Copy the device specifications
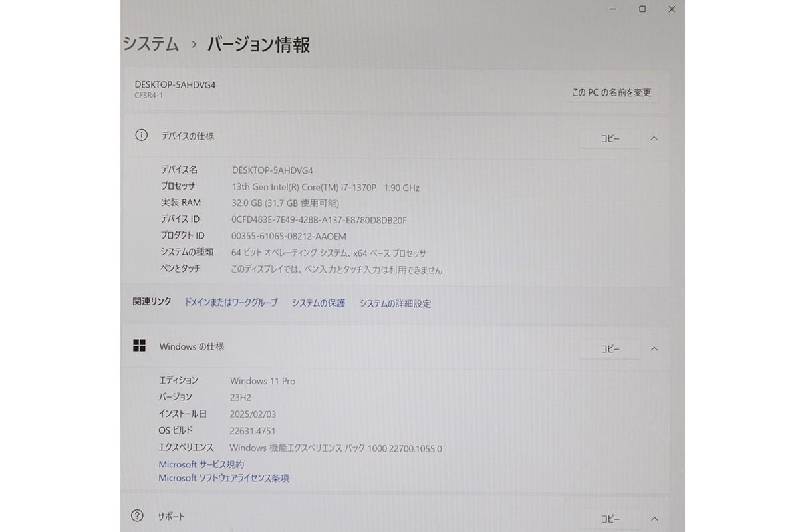Viewport: 798px width, 532px height. click(610, 138)
